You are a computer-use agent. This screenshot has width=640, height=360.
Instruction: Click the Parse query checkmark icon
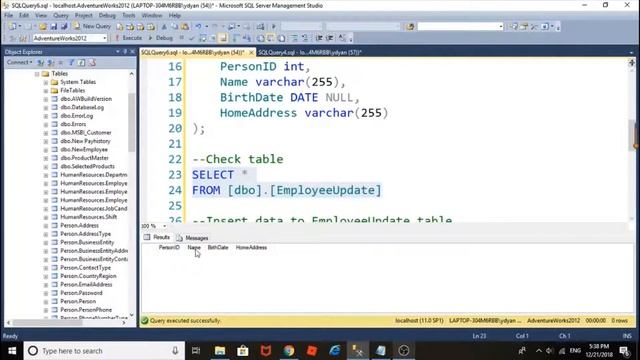pyautogui.click(x=191, y=38)
